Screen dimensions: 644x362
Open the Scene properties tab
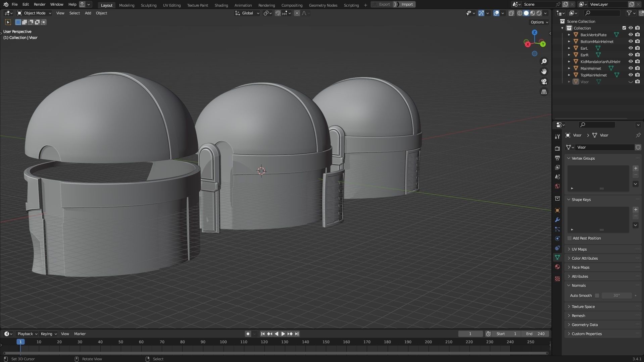pos(557,176)
